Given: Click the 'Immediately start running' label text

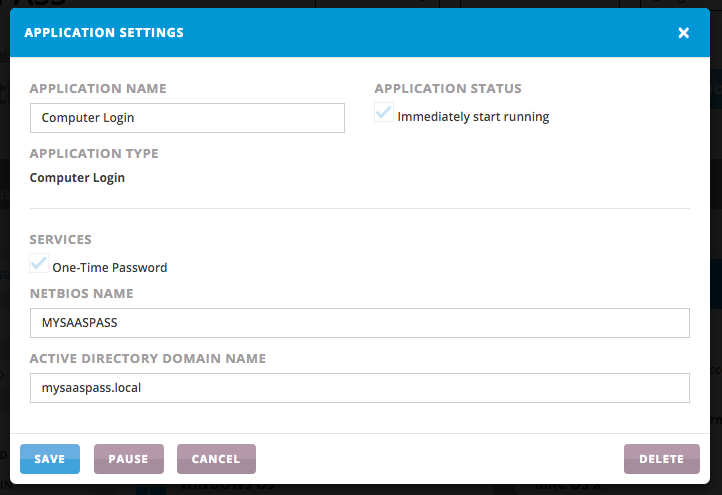Looking at the screenshot, I should pos(473,117).
